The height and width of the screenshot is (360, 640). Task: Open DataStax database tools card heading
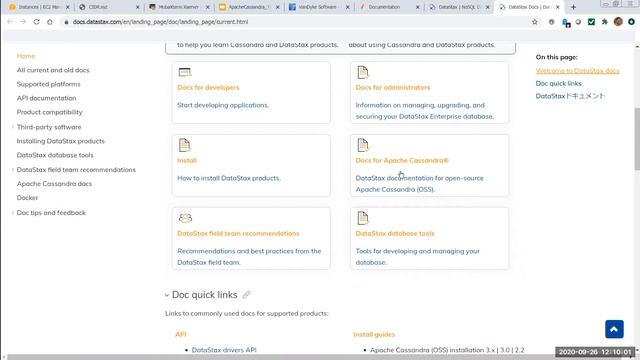pyautogui.click(x=395, y=233)
